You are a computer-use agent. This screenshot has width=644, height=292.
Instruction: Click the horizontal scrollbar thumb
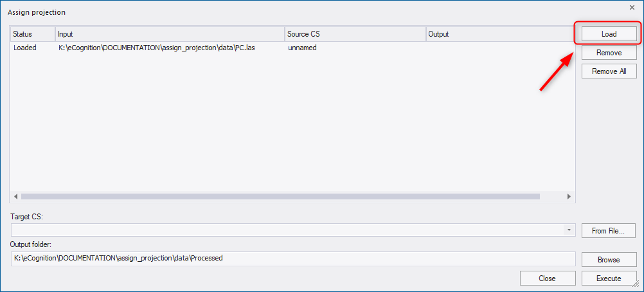tap(280, 197)
